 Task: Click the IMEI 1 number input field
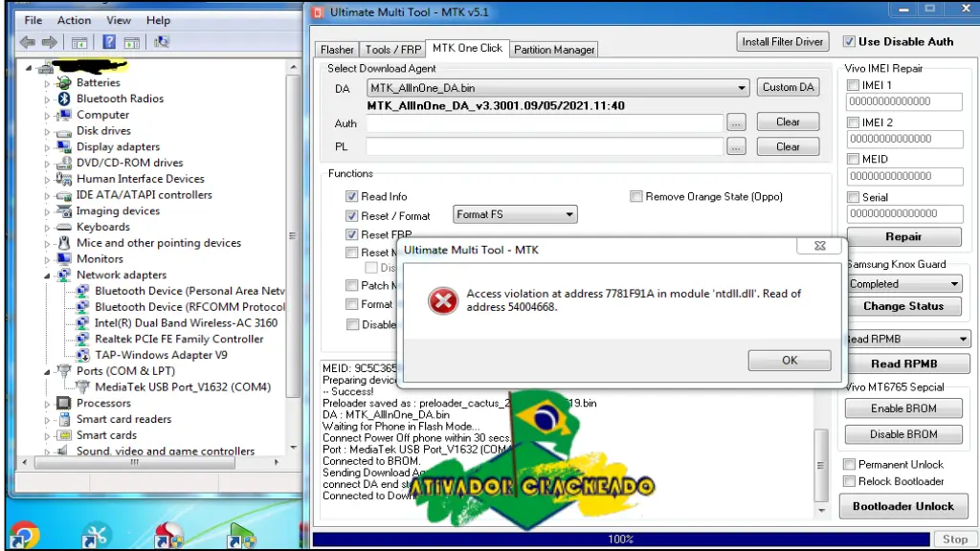pos(903,101)
